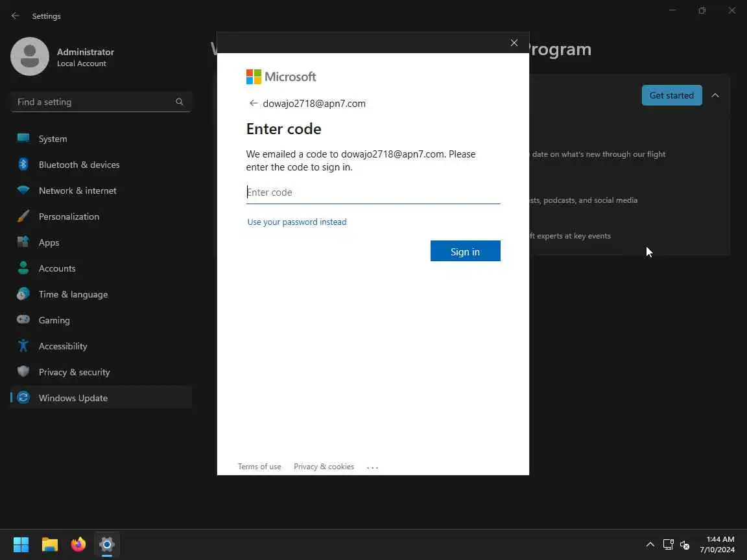
Task: Open Bluetooth & devices settings
Action: click(x=101, y=164)
